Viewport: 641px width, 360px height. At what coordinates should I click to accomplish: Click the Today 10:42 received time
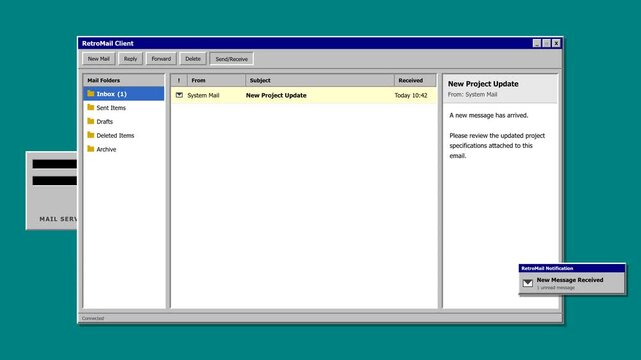411,95
